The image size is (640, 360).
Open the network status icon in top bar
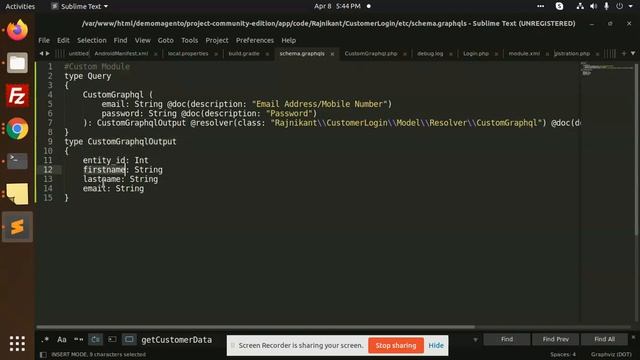pyautogui.click(x=580, y=6)
